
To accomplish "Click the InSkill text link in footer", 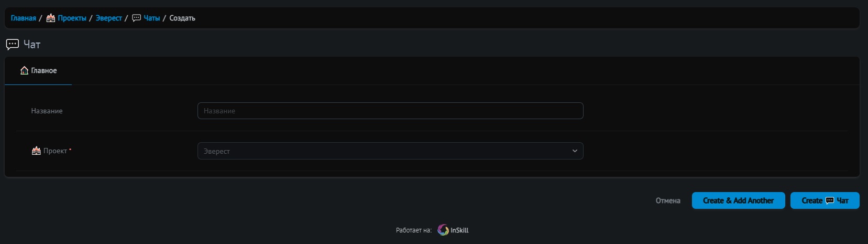I will pyautogui.click(x=459, y=230).
